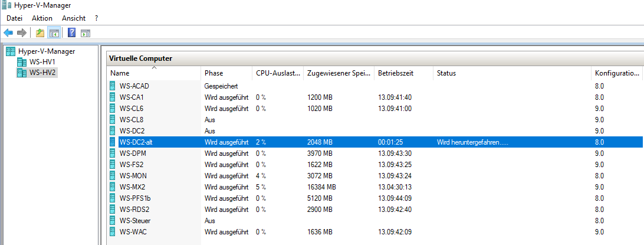Click the WS-MON virtual machine icon

113,175
